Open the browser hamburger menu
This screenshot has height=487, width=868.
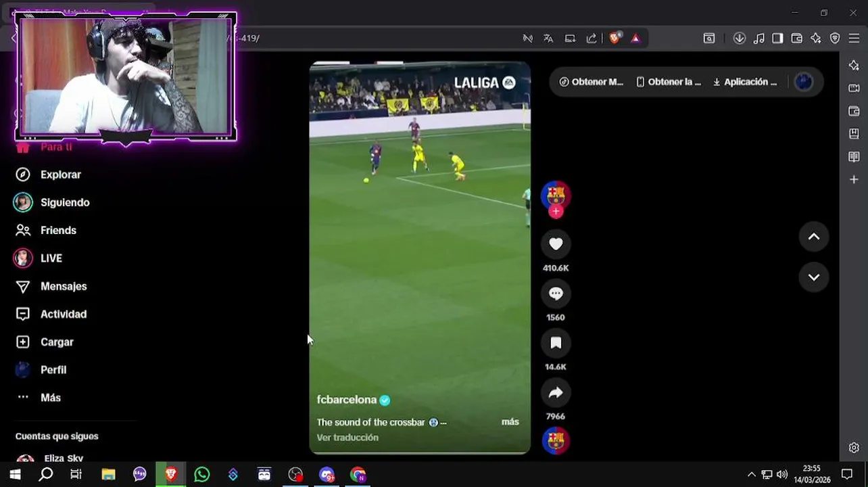(854, 39)
